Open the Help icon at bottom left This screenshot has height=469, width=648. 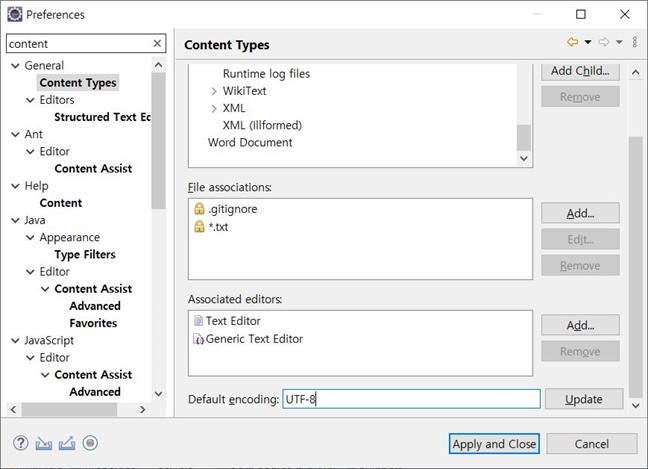pos(20,443)
